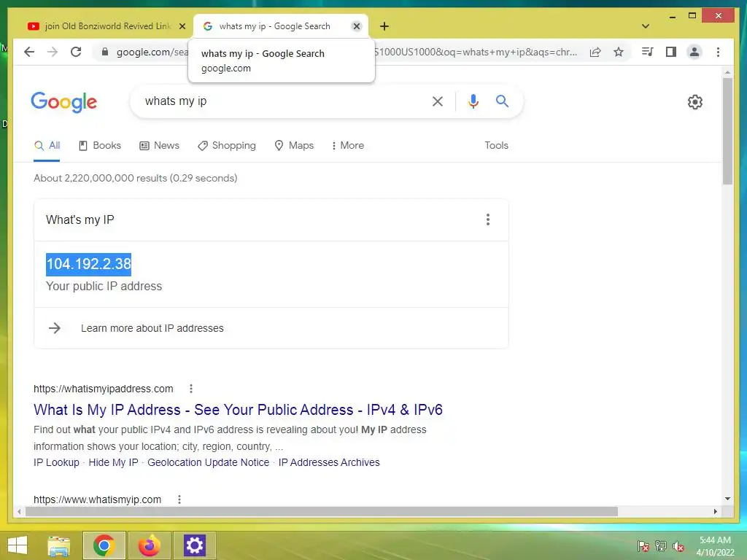Open the clock showing 5:44 AM
Image resolution: width=747 pixels, height=560 pixels.
tap(715, 545)
